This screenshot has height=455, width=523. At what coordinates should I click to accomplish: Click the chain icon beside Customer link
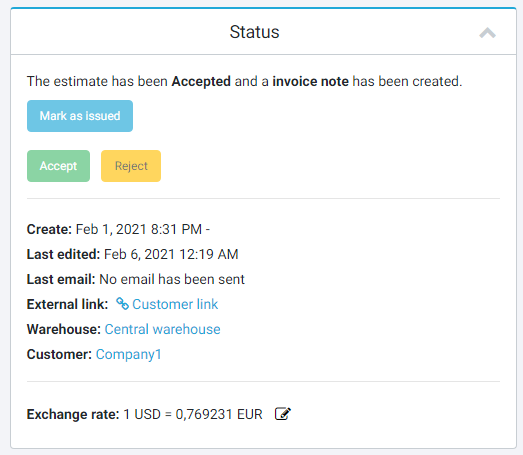[x=122, y=304]
